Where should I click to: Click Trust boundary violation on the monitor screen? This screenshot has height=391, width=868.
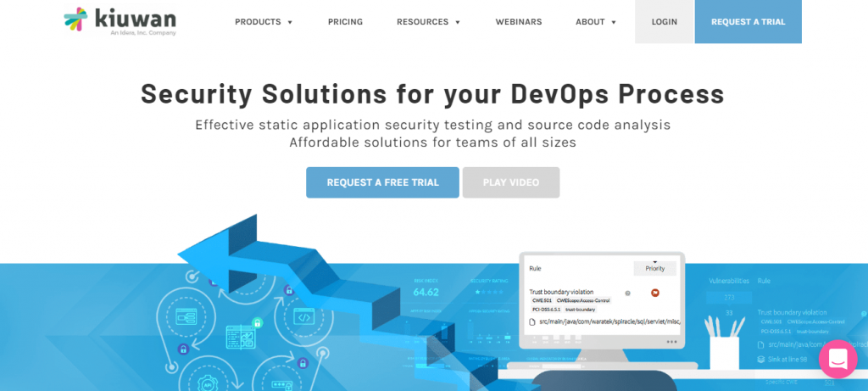[x=561, y=292]
